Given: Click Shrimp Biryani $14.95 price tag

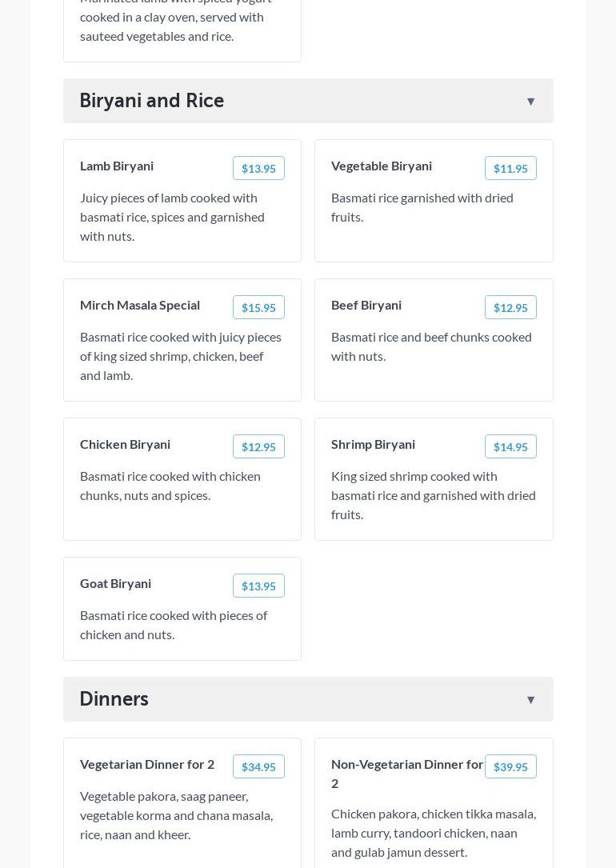Looking at the screenshot, I should [x=510, y=446].
